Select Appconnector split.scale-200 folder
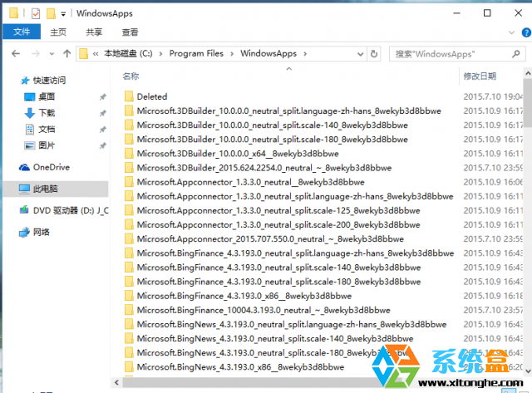 [278, 225]
